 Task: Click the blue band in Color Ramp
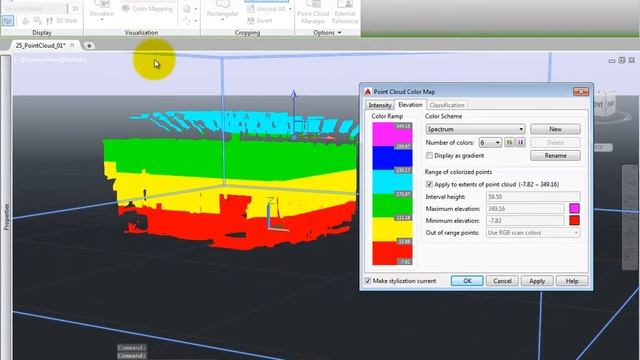392,158
